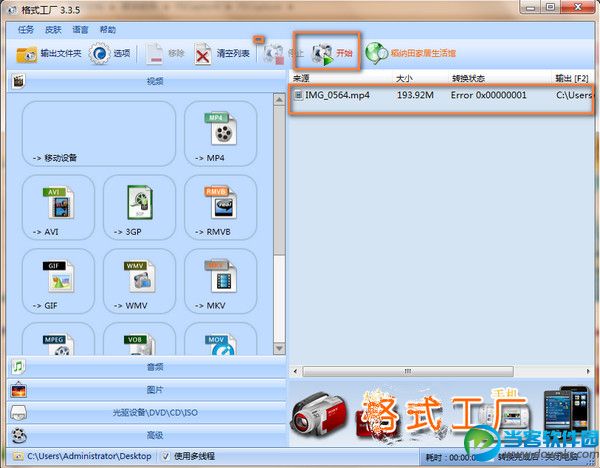Click the 格式工厂 banner image
Screen dimensions: 600x468
click(442, 413)
